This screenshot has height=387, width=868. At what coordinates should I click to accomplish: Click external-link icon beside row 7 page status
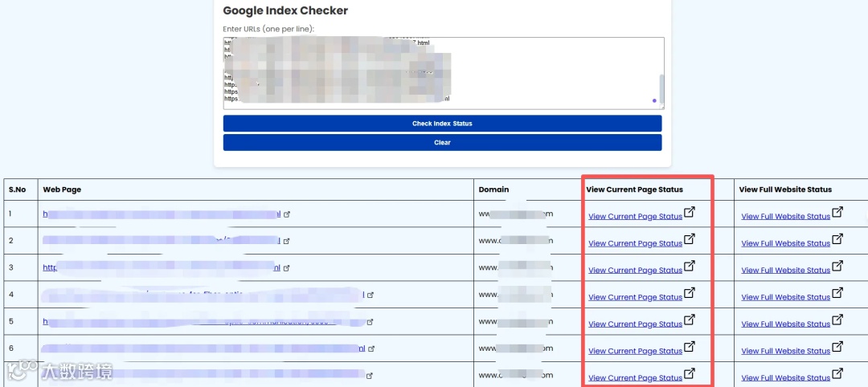[690, 373]
